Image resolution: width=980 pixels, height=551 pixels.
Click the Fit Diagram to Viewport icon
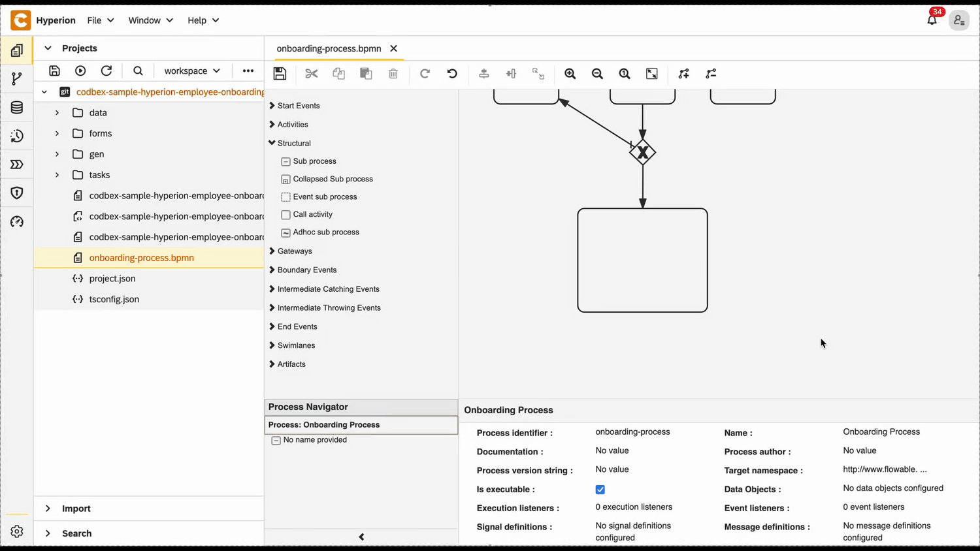point(651,73)
